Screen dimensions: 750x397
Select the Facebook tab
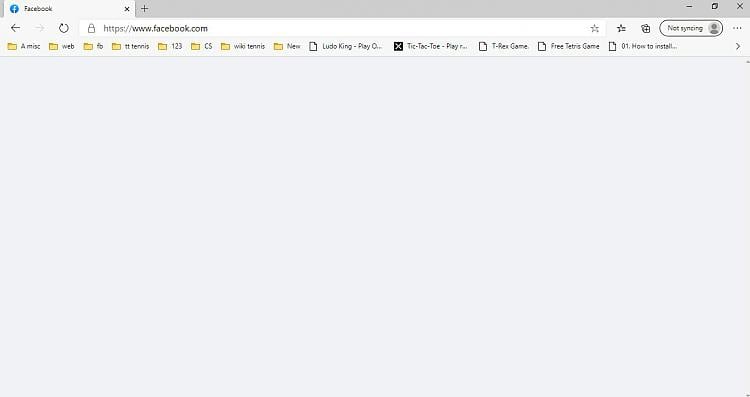pyautogui.click(x=69, y=9)
